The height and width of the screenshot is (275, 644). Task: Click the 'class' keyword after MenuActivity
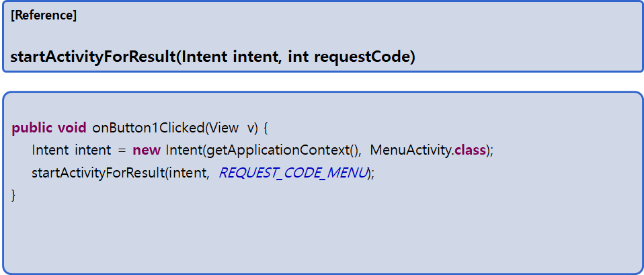point(471,150)
